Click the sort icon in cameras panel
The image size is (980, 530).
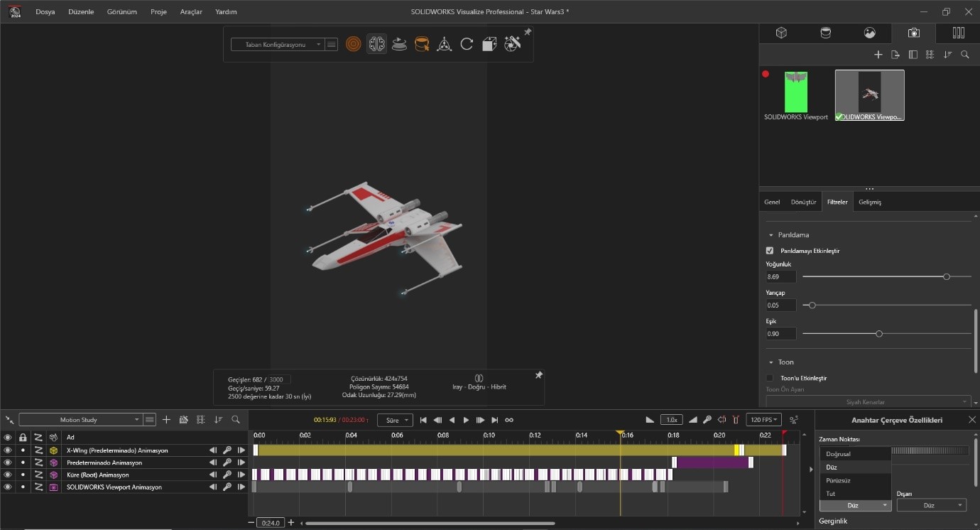click(x=947, y=55)
